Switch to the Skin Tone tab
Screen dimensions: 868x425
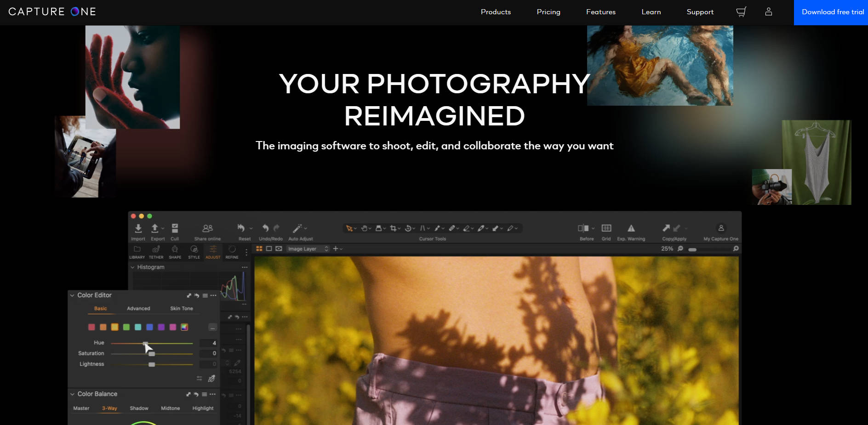[x=182, y=308]
